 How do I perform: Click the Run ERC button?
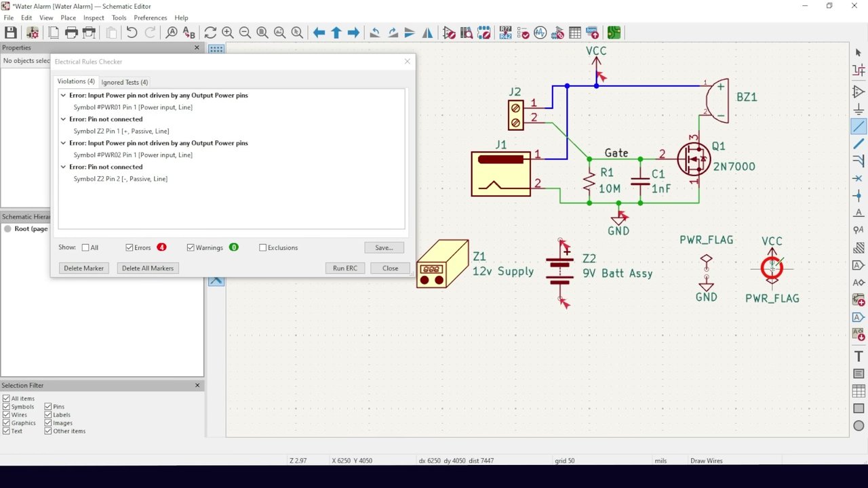click(345, 268)
